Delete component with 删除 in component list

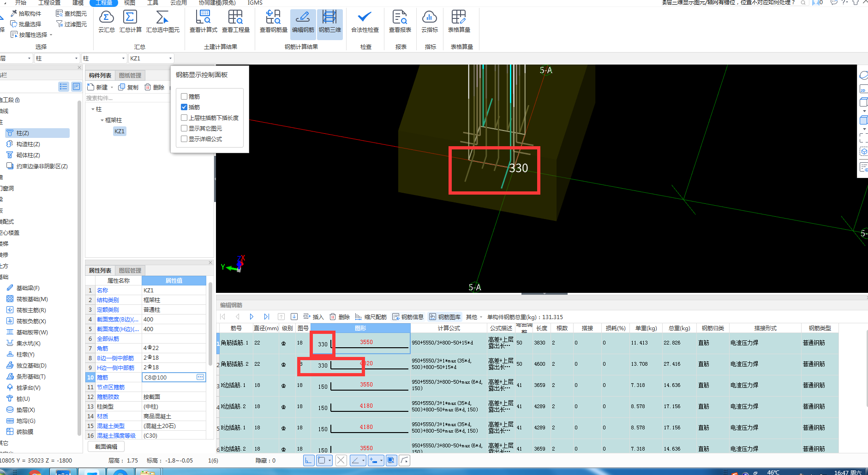pyautogui.click(x=154, y=87)
